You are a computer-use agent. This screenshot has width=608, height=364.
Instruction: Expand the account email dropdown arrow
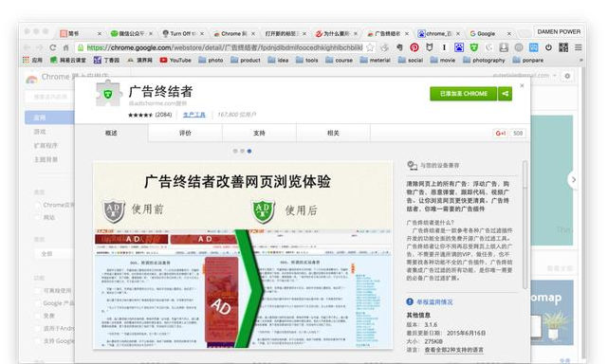(555, 75)
